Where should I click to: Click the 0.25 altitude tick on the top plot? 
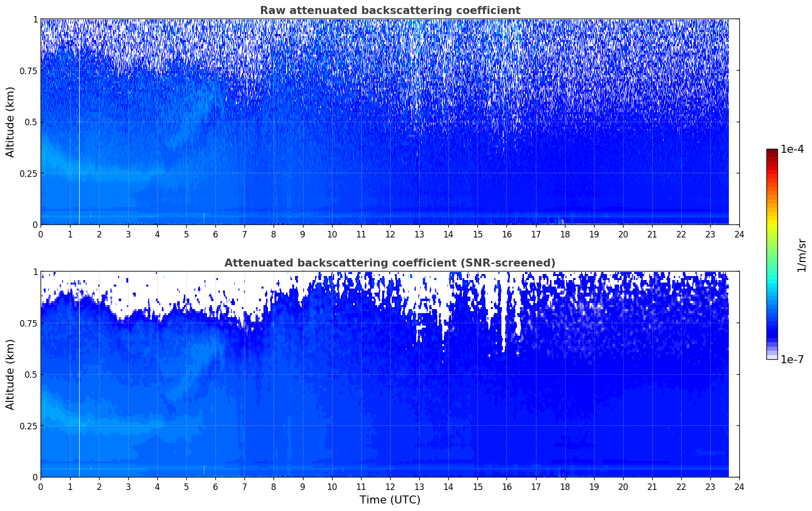tap(28, 173)
